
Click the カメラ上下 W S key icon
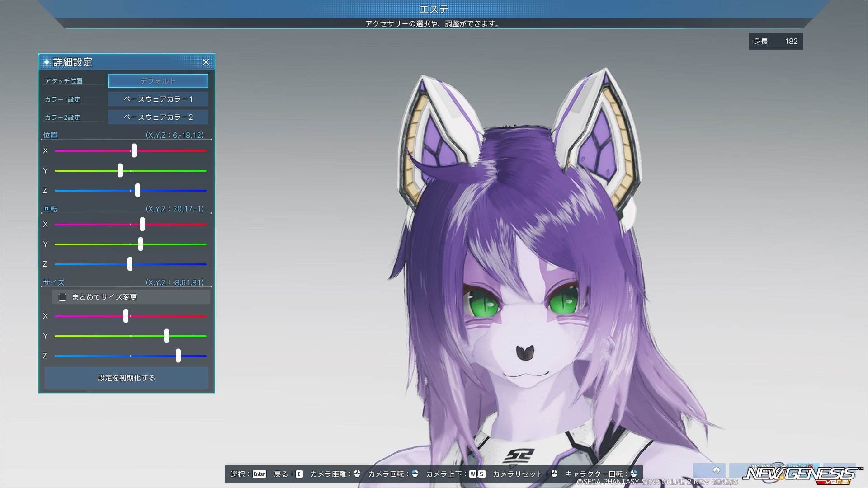pyautogui.click(x=477, y=474)
